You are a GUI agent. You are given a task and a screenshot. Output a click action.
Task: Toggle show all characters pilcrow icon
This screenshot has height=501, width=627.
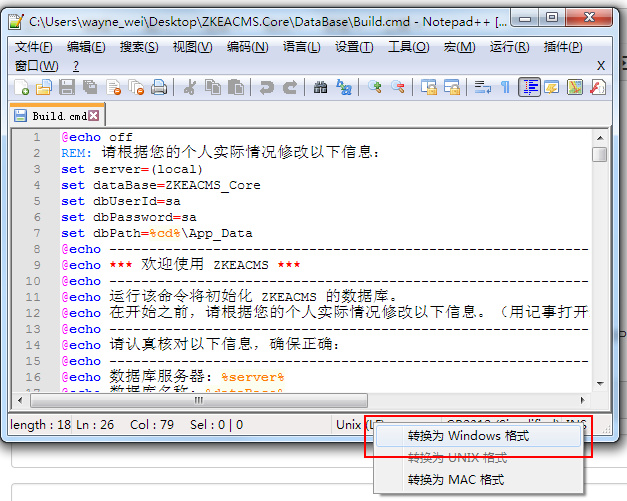(505, 87)
